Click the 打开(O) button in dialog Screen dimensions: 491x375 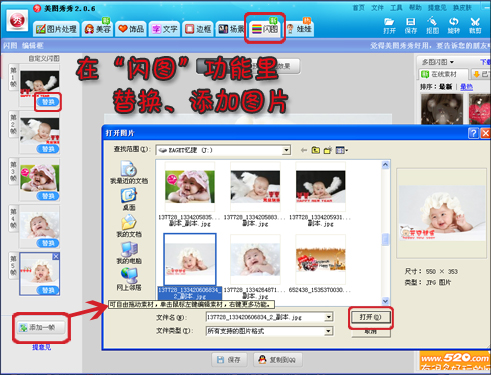pos(370,317)
